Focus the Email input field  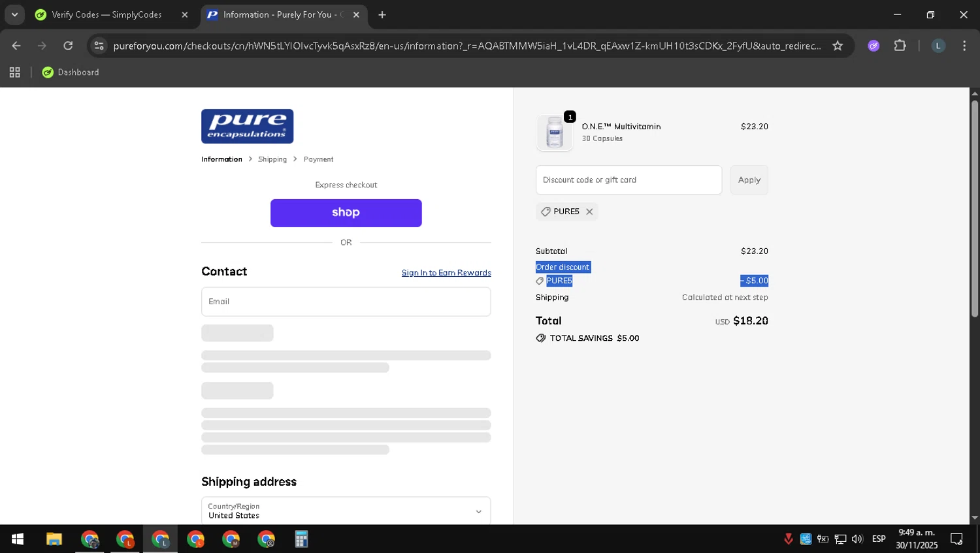(x=346, y=302)
